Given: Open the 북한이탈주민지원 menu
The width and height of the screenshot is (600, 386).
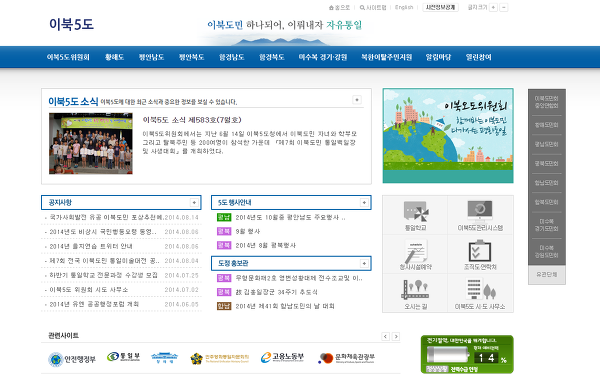Looking at the screenshot, I should click(x=386, y=57).
